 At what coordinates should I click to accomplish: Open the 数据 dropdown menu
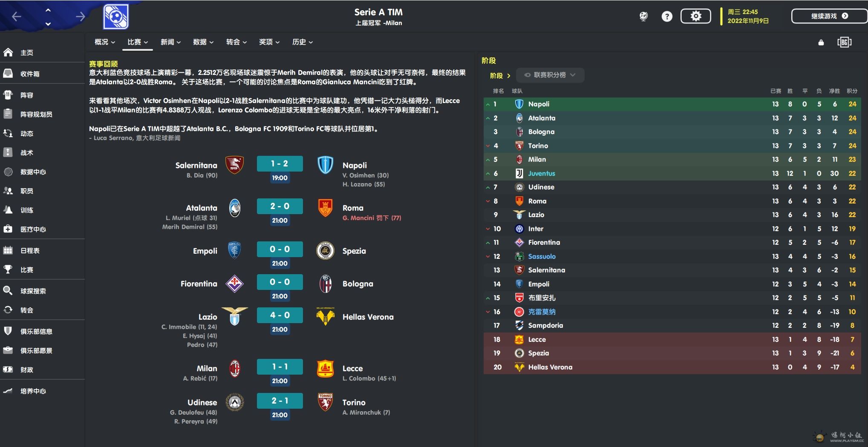[203, 42]
